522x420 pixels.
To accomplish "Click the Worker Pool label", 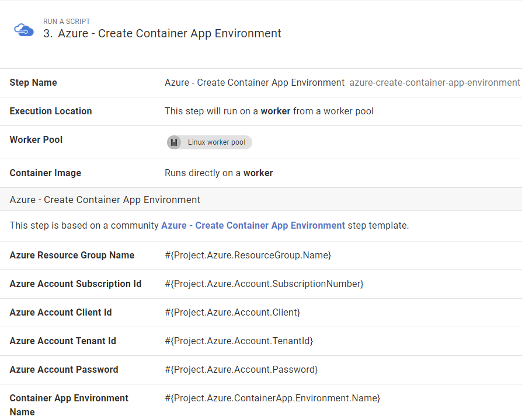I will 36,139.
